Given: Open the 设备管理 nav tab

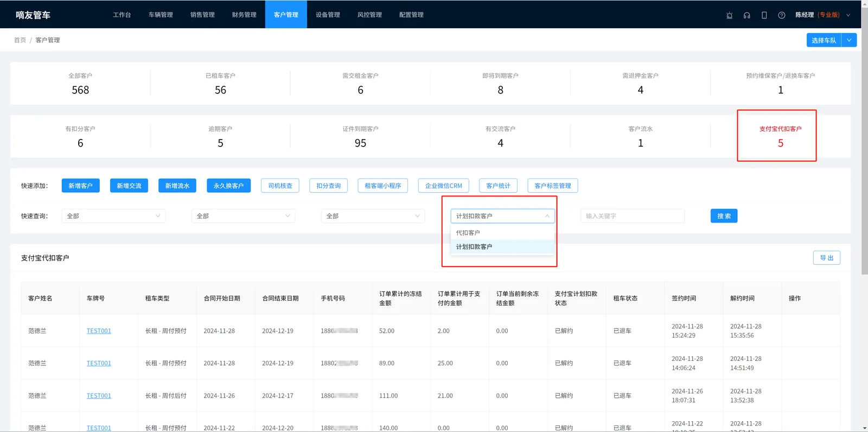Looking at the screenshot, I should coord(328,15).
